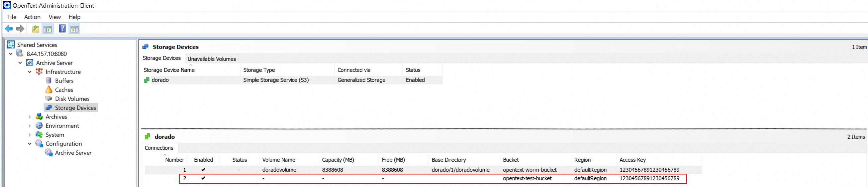Select Buffers in the tree
The height and width of the screenshot is (187, 868).
point(64,81)
